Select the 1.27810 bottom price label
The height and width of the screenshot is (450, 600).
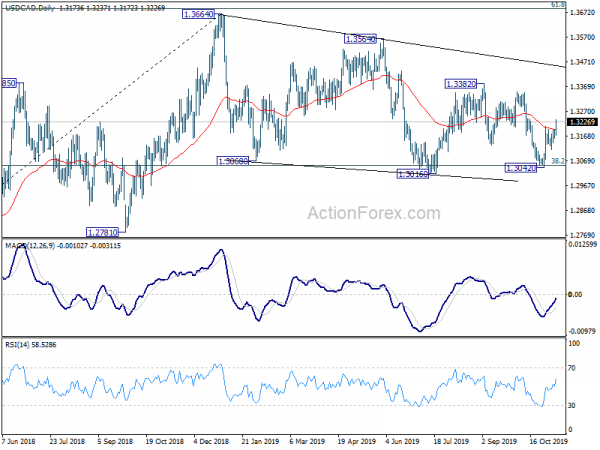[x=102, y=232]
